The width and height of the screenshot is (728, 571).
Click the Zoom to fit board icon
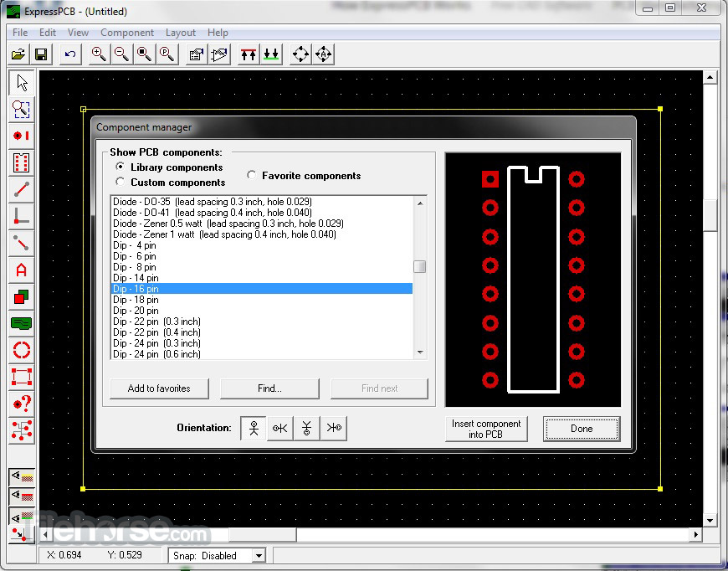tap(145, 54)
